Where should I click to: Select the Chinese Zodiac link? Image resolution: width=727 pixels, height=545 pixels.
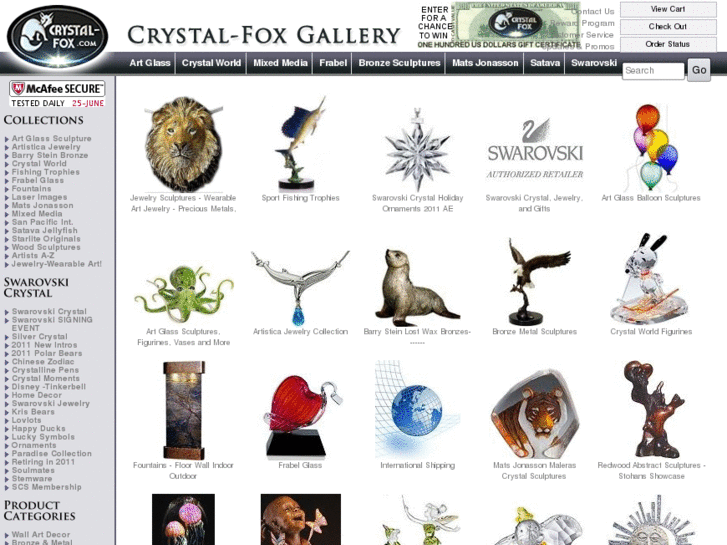pos(43,362)
